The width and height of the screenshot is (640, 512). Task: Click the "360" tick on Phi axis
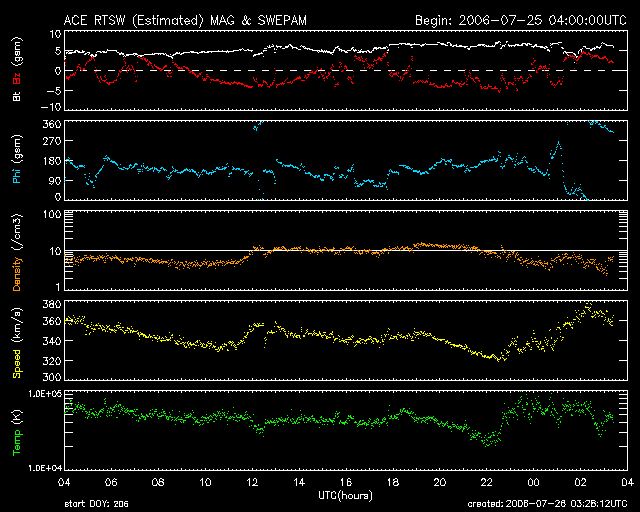(52, 124)
